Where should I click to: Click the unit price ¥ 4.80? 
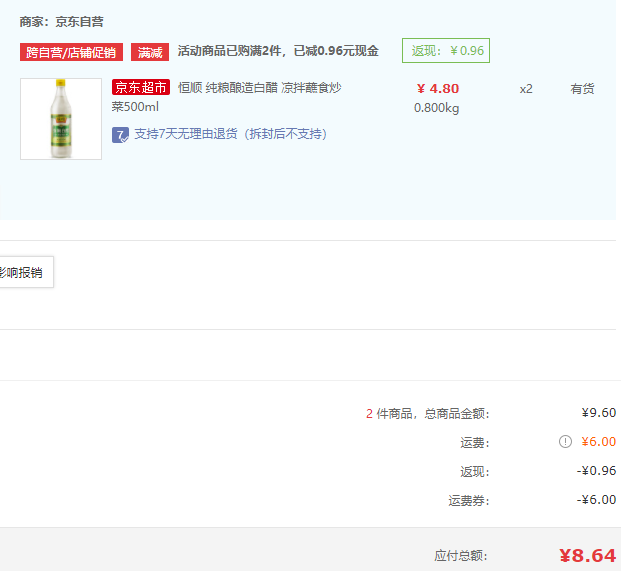[x=438, y=89]
